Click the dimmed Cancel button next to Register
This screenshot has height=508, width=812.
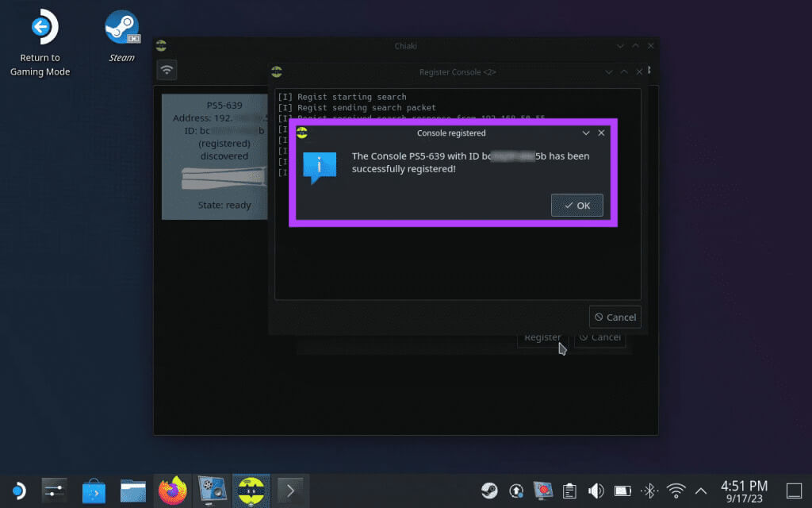pyautogui.click(x=600, y=338)
